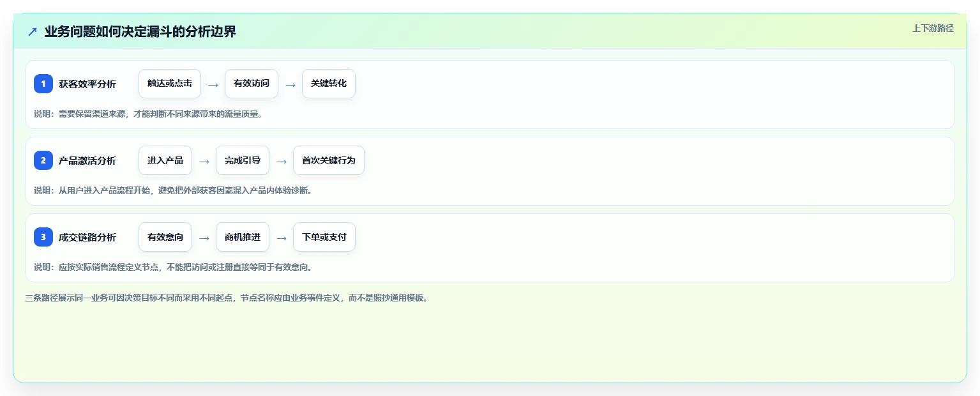Click the 上下游路径 label

click(933, 28)
